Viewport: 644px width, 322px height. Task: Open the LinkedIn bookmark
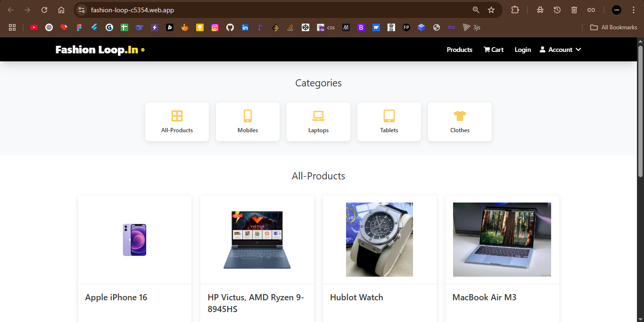pyautogui.click(x=245, y=27)
